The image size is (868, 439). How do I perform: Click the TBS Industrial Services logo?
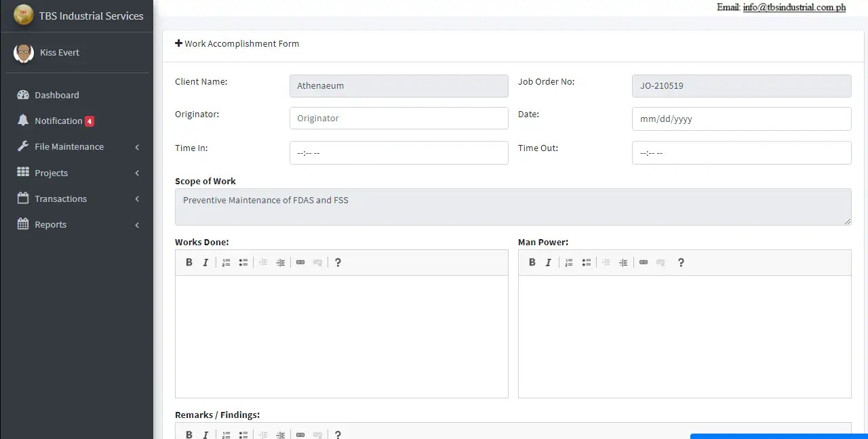pyautogui.click(x=77, y=15)
